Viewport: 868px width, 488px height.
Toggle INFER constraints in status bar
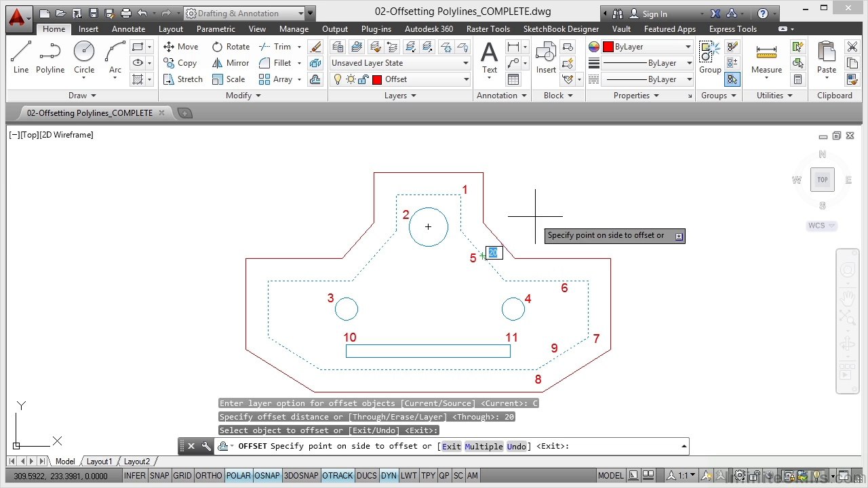[134, 476]
